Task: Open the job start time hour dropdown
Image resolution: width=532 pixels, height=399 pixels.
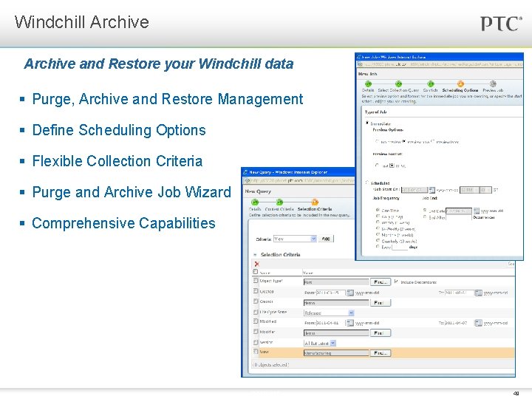Action: point(468,190)
